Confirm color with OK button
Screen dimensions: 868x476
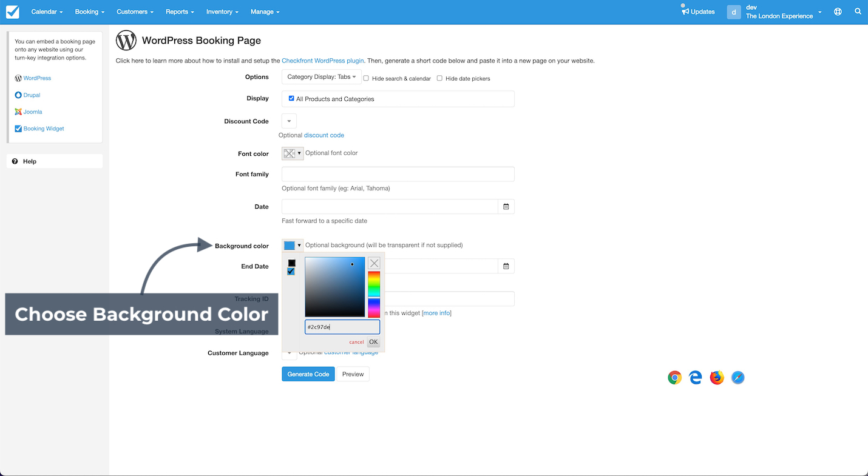coord(373,342)
